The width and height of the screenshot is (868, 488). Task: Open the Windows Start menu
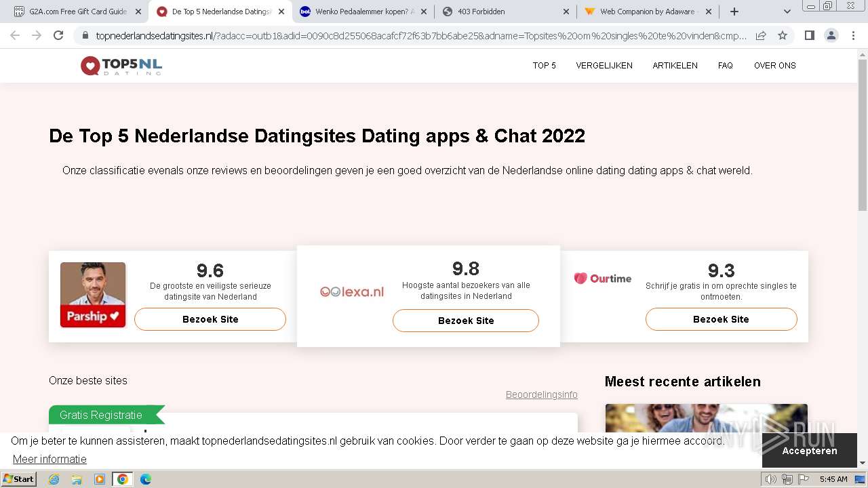coord(19,479)
